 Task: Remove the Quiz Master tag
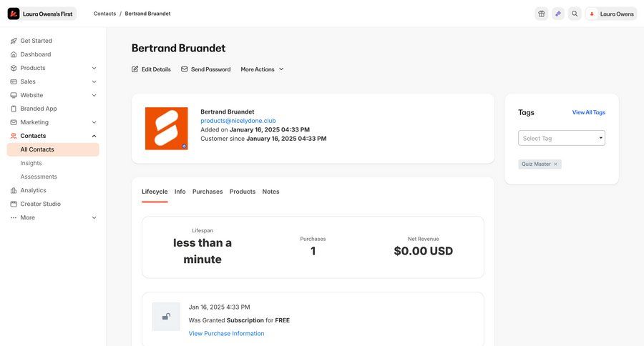point(555,164)
